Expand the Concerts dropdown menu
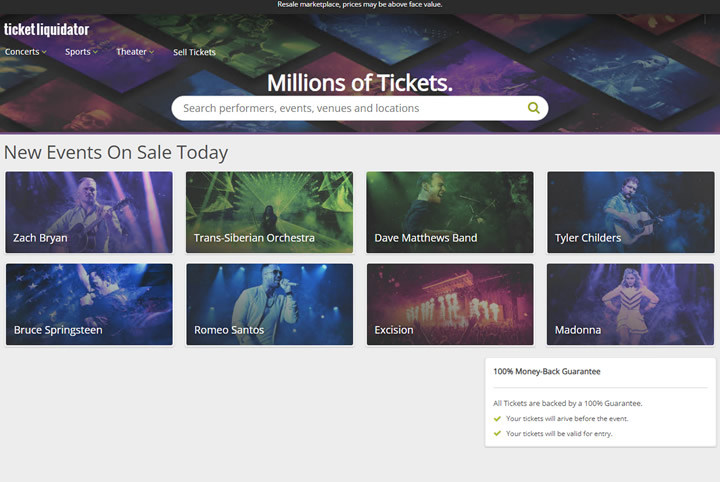Image resolution: width=720 pixels, height=482 pixels. tap(25, 52)
